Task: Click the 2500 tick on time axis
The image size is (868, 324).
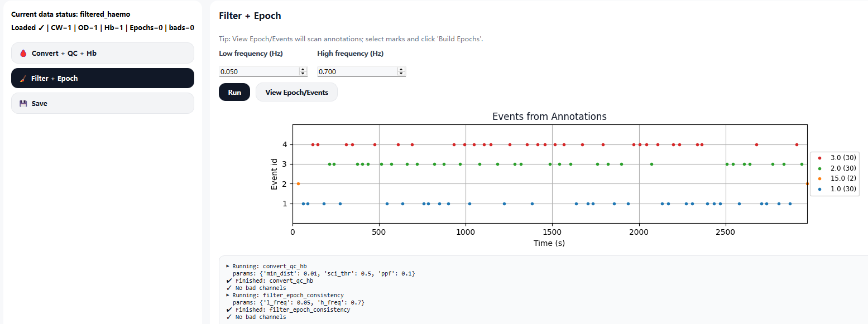Action: click(x=725, y=231)
